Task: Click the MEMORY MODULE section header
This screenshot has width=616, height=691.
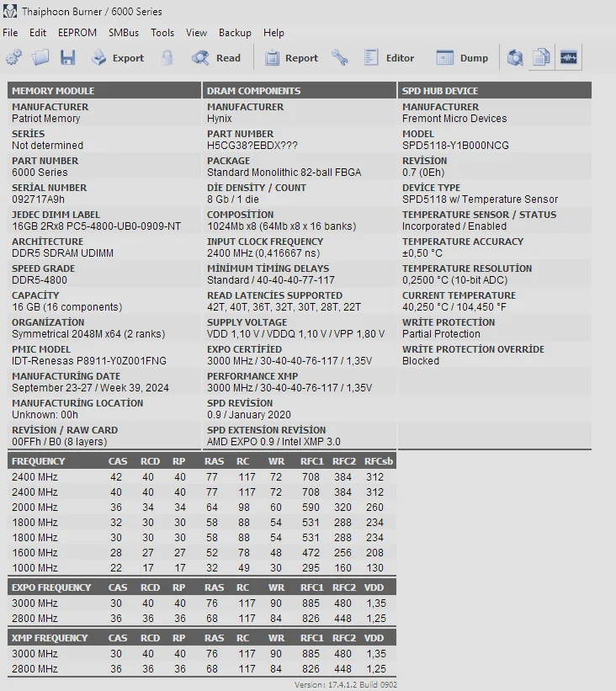Action: pyautogui.click(x=104, y=90)
